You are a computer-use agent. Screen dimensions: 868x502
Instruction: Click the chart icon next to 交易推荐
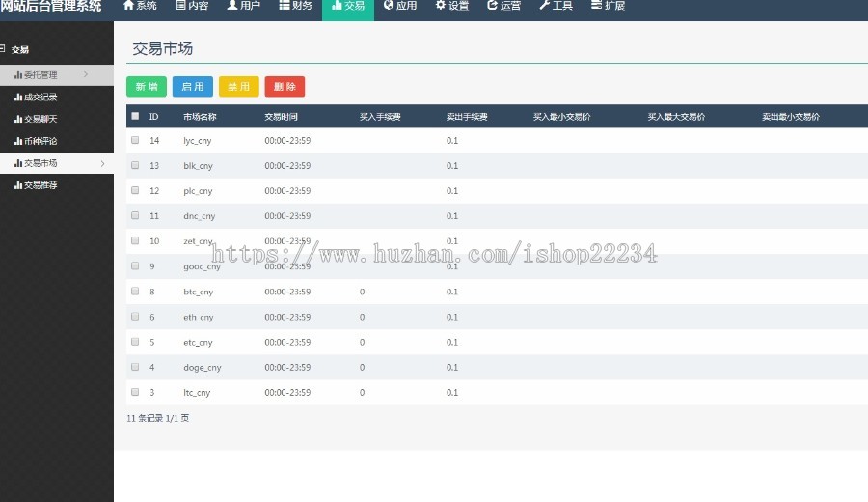pos(18,185)
